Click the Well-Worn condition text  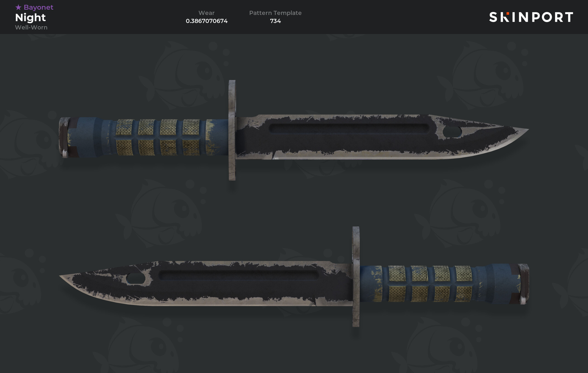(x=31, y=27)
